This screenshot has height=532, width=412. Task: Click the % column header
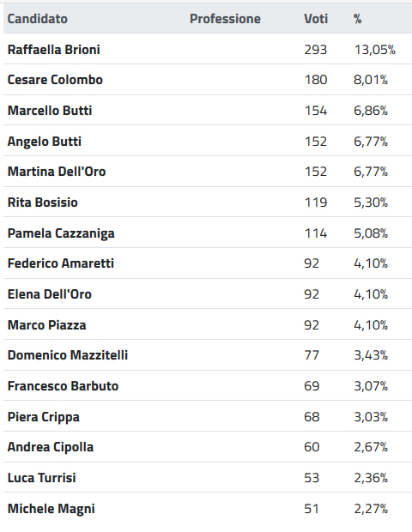coord(357,19)
